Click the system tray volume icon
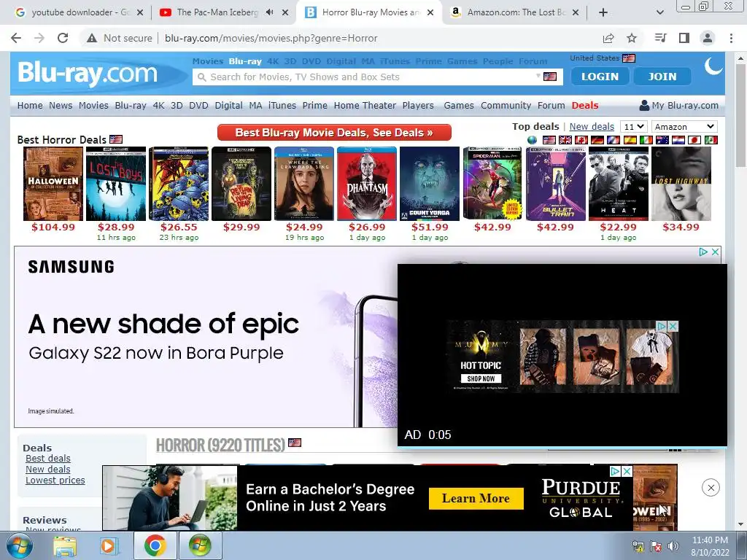 [673, 546]
